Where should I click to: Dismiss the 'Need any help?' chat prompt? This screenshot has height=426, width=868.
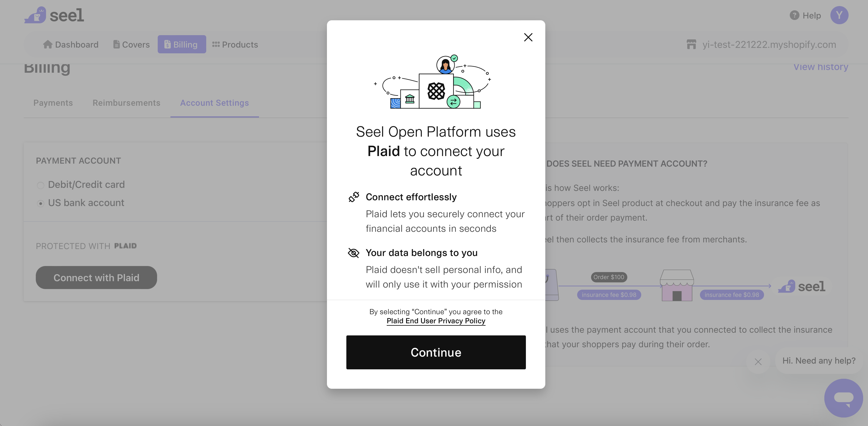758,362
